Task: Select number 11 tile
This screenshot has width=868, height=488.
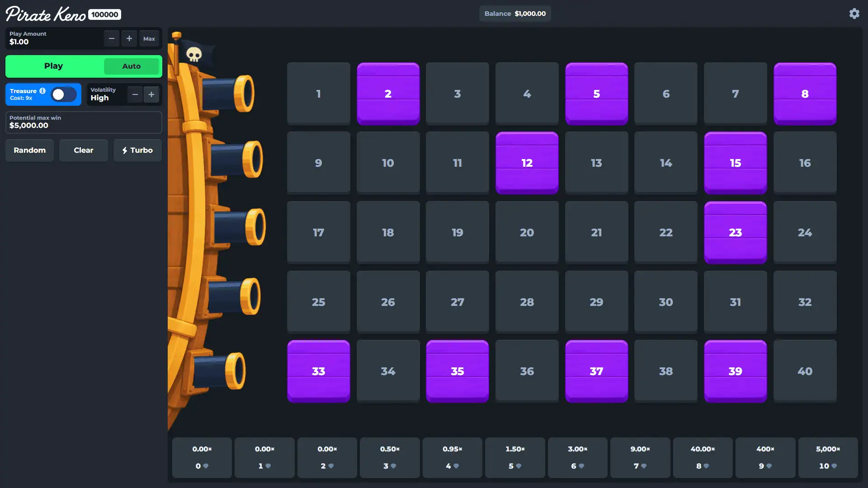Action: tap(457, 163)
